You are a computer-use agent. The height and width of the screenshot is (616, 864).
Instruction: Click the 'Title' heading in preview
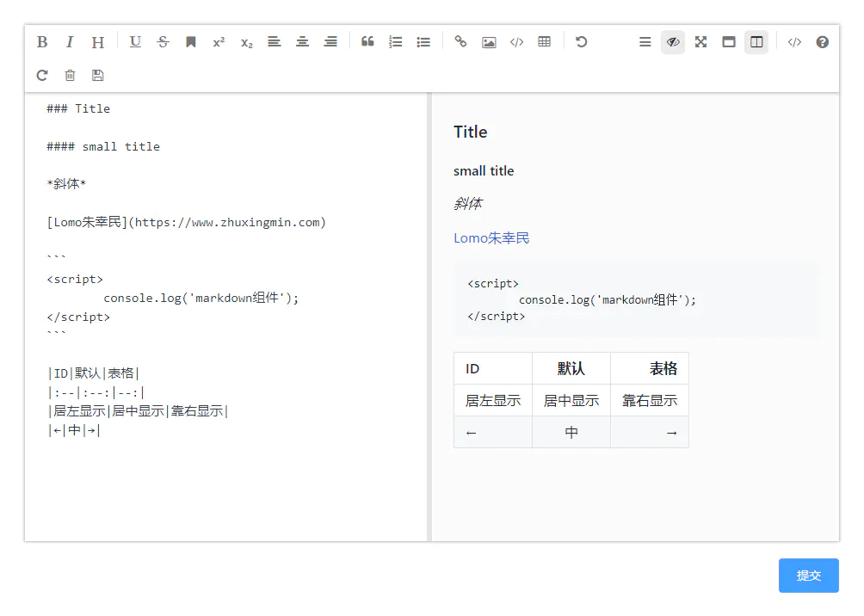tap(470, 132)
